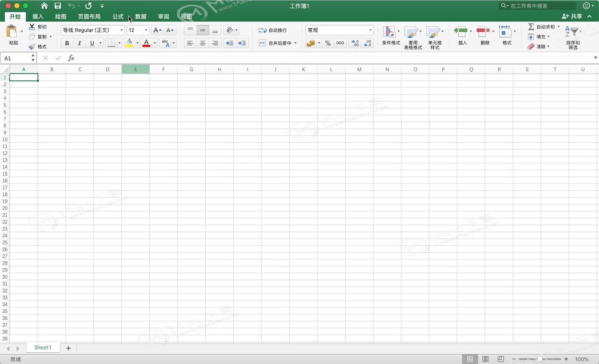
Task: Apply the yellow fill color
Action: click(x=129, y=43)
